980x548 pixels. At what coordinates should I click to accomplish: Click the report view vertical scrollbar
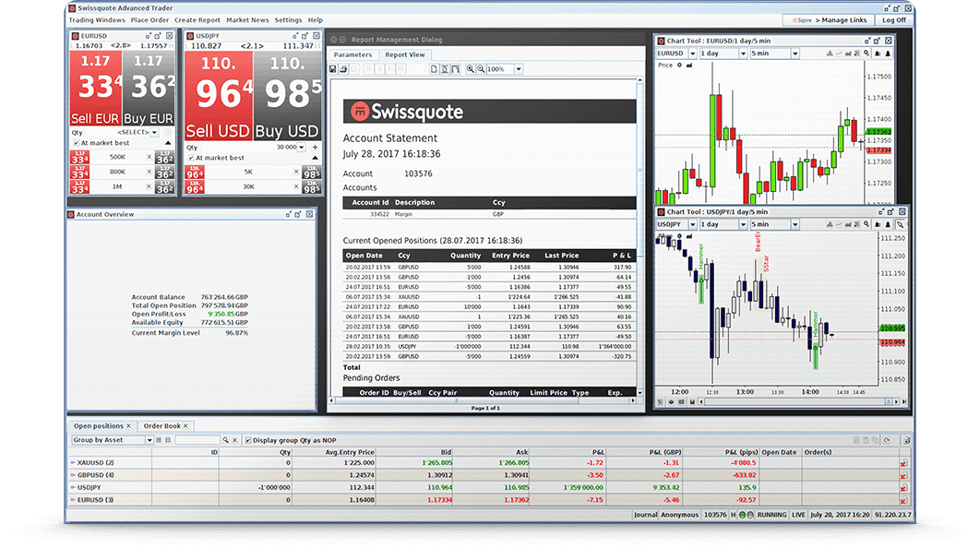tap(639, 236)
